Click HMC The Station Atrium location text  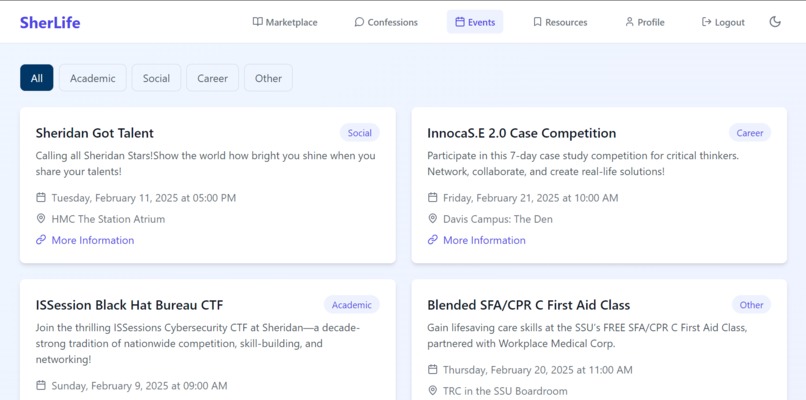[x=108, y=219]
